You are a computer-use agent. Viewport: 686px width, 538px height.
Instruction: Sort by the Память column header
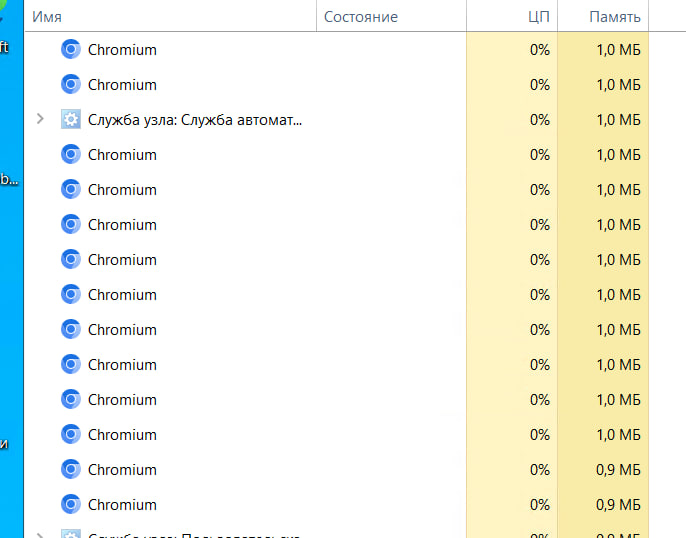616,17
